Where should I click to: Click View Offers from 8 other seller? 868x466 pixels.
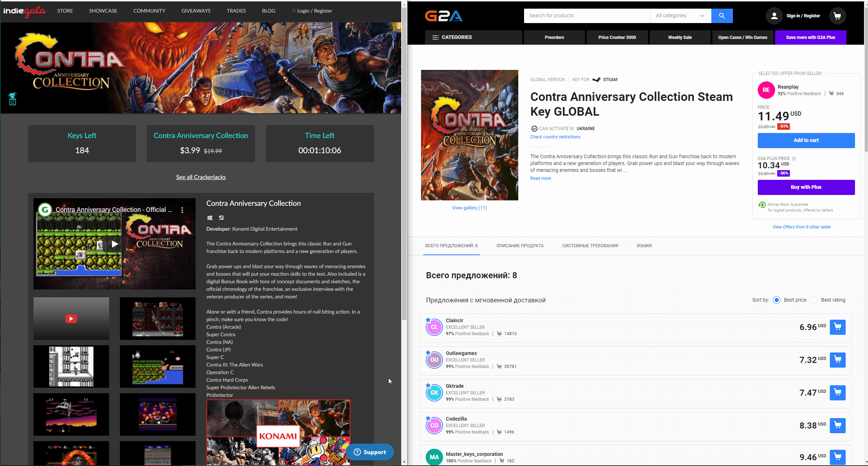[801, 227]
